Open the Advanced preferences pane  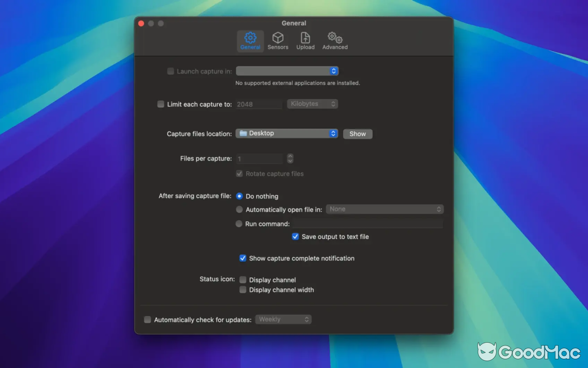pyautogui.click(x=334, y=40)
